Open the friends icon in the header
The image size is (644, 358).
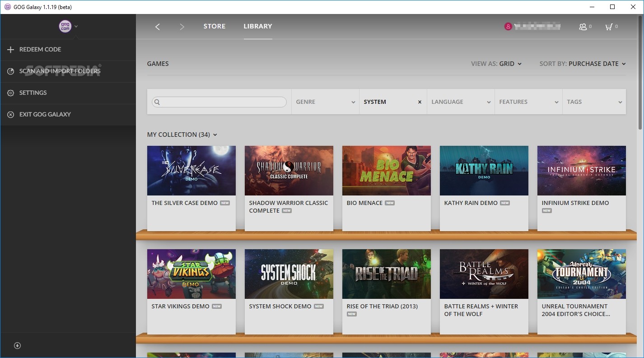click(x=583, y=27)
